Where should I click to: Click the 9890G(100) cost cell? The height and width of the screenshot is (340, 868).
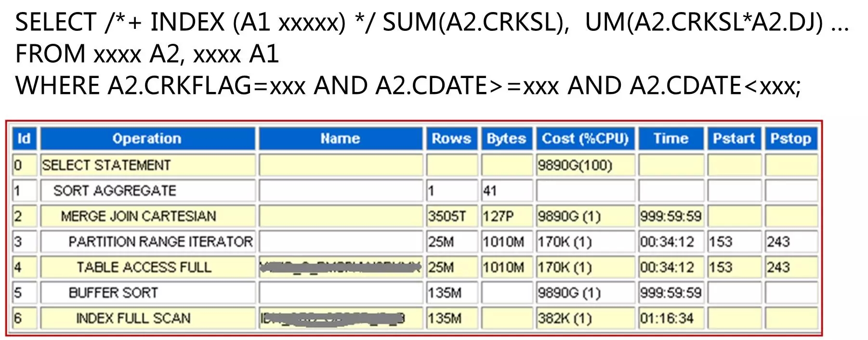585,165
